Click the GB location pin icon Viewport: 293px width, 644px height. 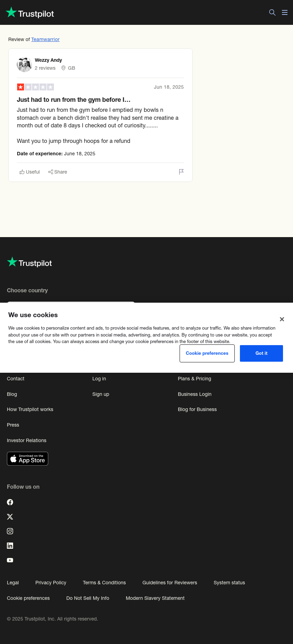(63, 68)
